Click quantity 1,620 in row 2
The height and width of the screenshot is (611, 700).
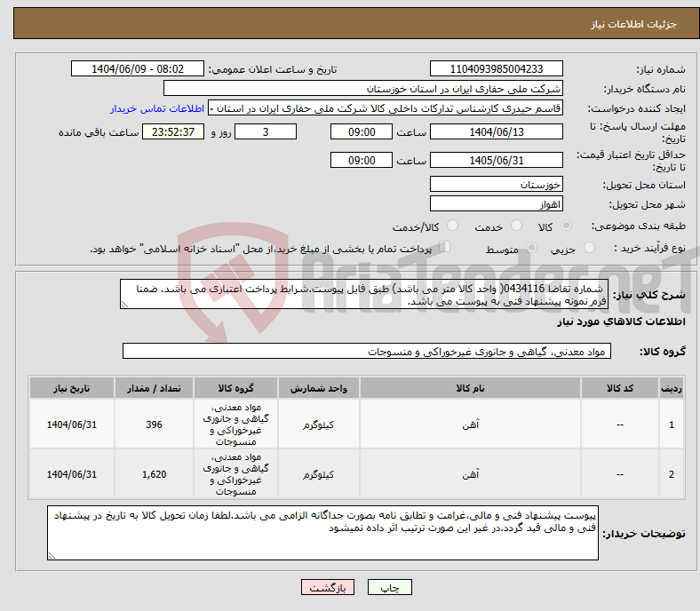[154, 474]
